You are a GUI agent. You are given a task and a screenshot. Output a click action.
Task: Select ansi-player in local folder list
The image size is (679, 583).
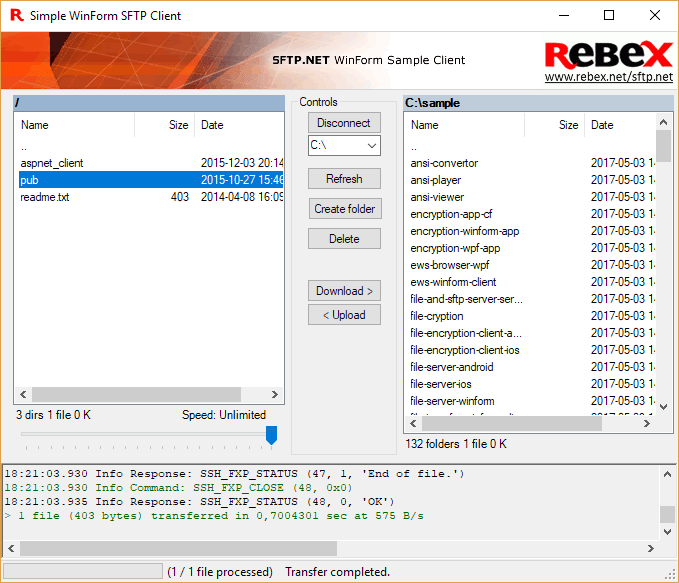[439, 180]
